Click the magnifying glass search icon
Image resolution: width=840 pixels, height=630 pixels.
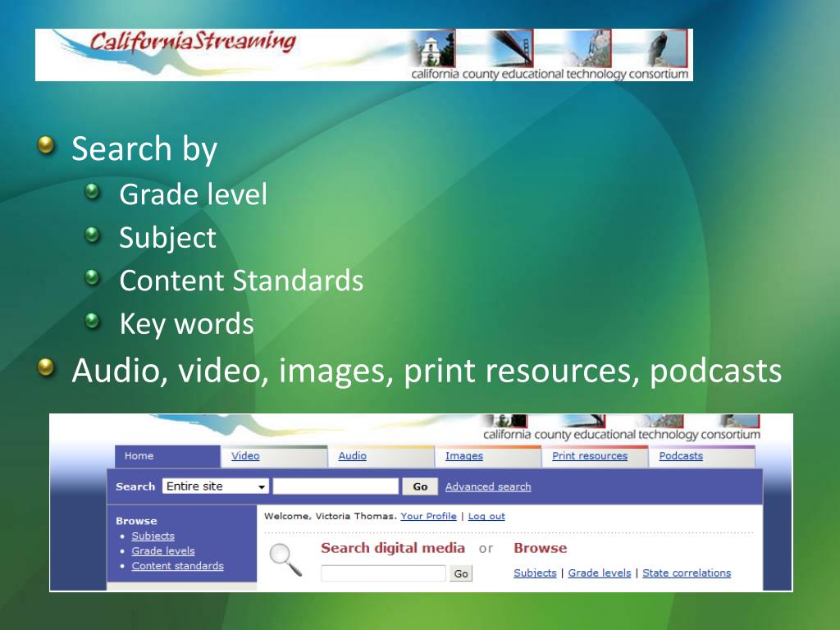(285, 559)
